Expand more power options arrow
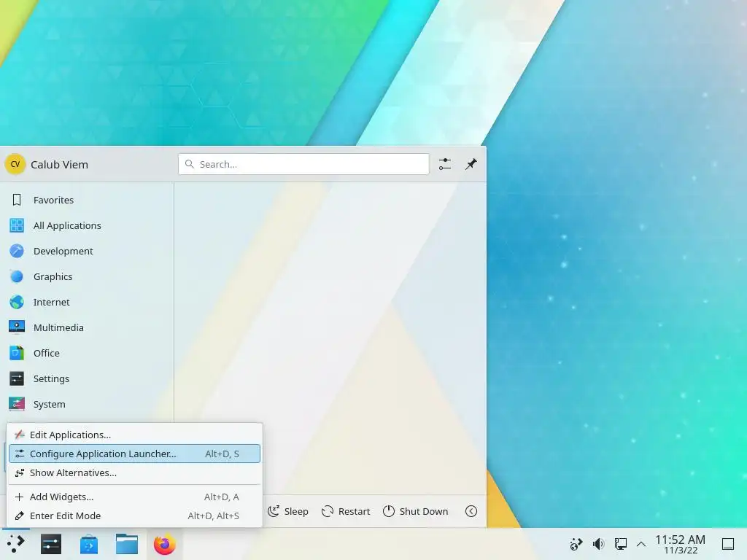This screenshot has width=747, height=560. [x=471, y=511]
